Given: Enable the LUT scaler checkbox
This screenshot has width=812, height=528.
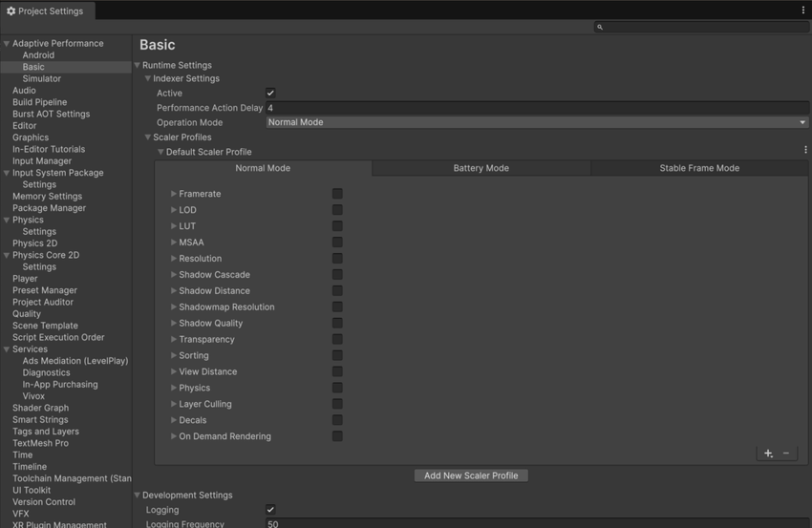Looking at the screenshot, I should [337, 226].
